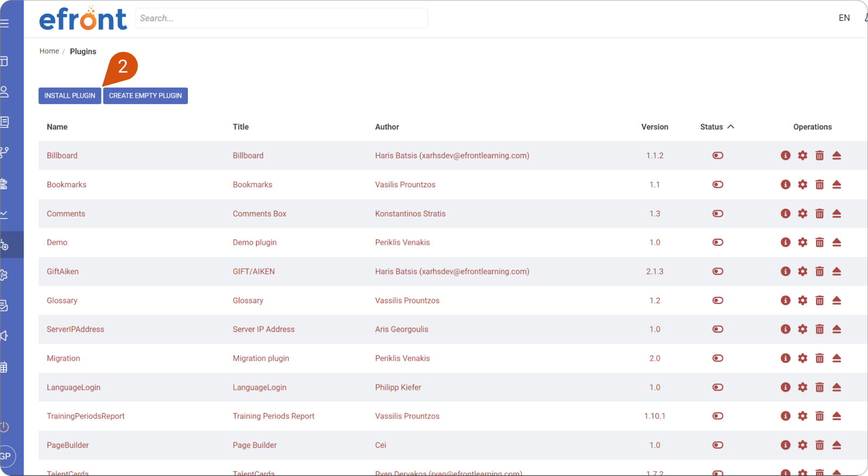Viewport: 868px width, 476px height.
Task: Click eject icon in Comments row
Action: 837,213
